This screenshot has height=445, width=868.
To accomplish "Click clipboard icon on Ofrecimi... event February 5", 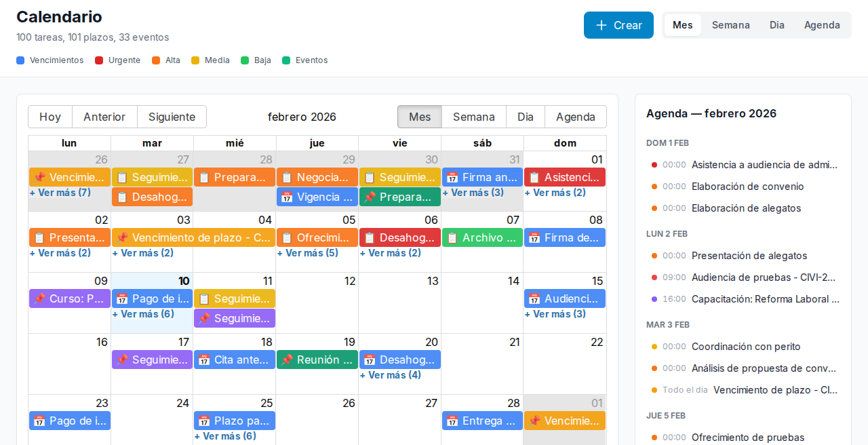I will click(287, 238).
